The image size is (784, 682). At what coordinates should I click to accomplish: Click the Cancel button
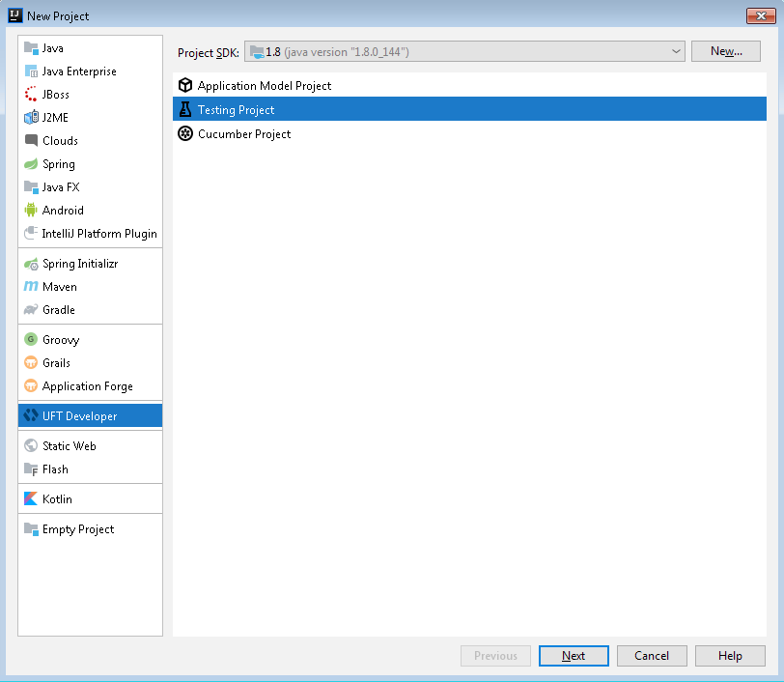pos(652,656)
